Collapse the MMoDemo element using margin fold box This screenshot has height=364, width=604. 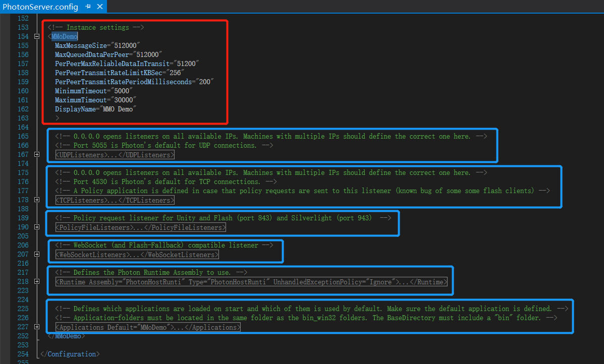coord(36,36)
